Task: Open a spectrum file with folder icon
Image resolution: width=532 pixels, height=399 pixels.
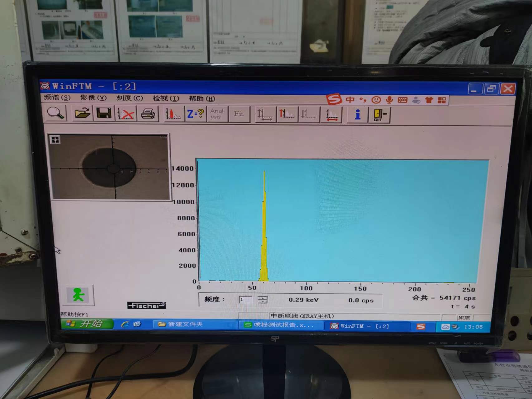Action: (x=82, y=113)
